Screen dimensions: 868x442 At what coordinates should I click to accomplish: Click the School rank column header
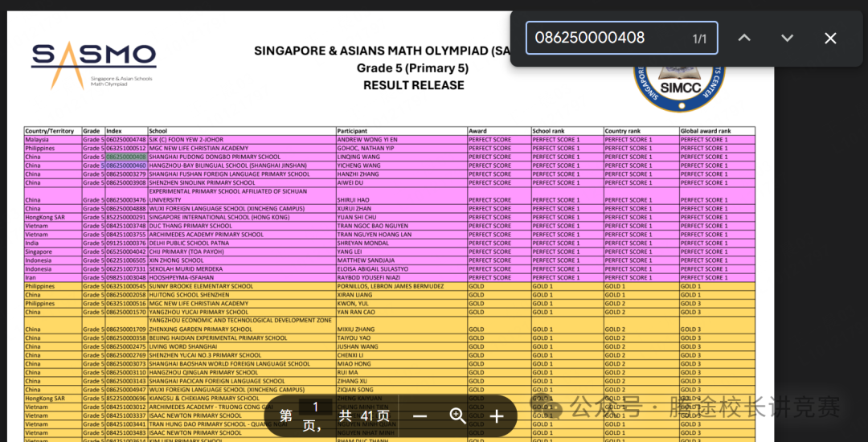point(549,131)
